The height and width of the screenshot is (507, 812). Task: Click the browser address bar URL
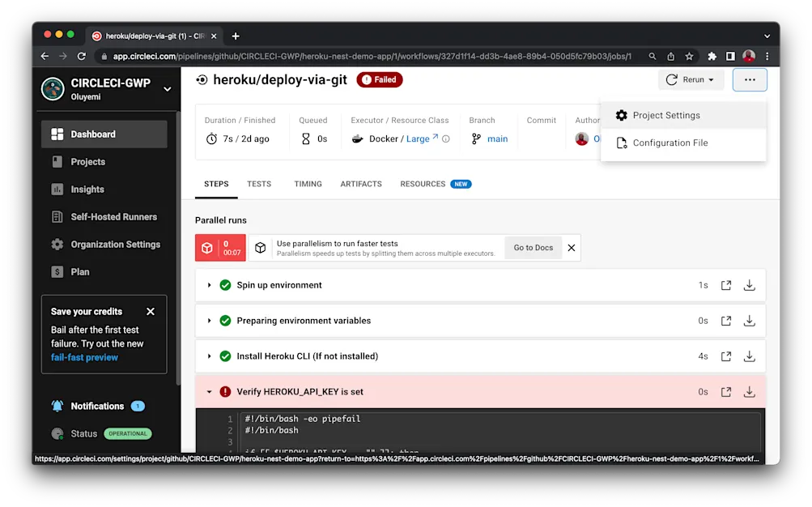(372, 57)
